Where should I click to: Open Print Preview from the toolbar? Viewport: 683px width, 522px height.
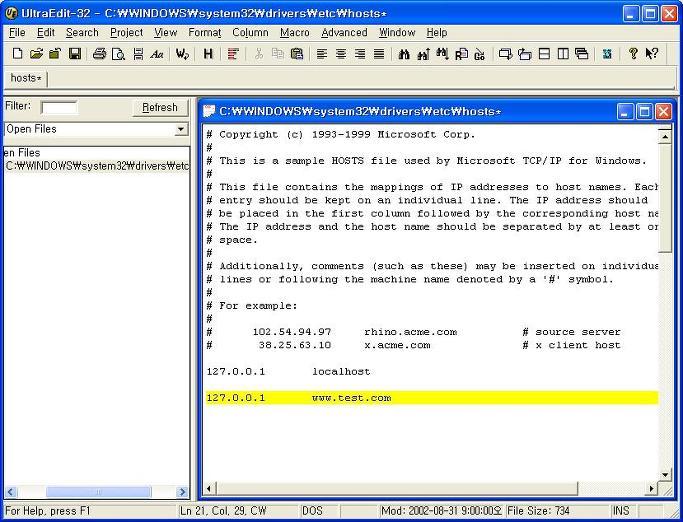[118, 54]
